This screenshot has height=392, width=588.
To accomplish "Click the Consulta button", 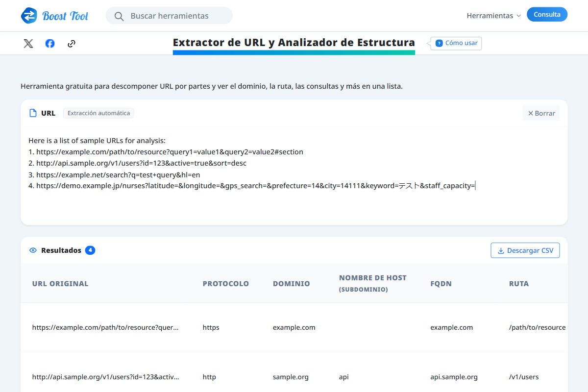I will (x=547, y=14).
